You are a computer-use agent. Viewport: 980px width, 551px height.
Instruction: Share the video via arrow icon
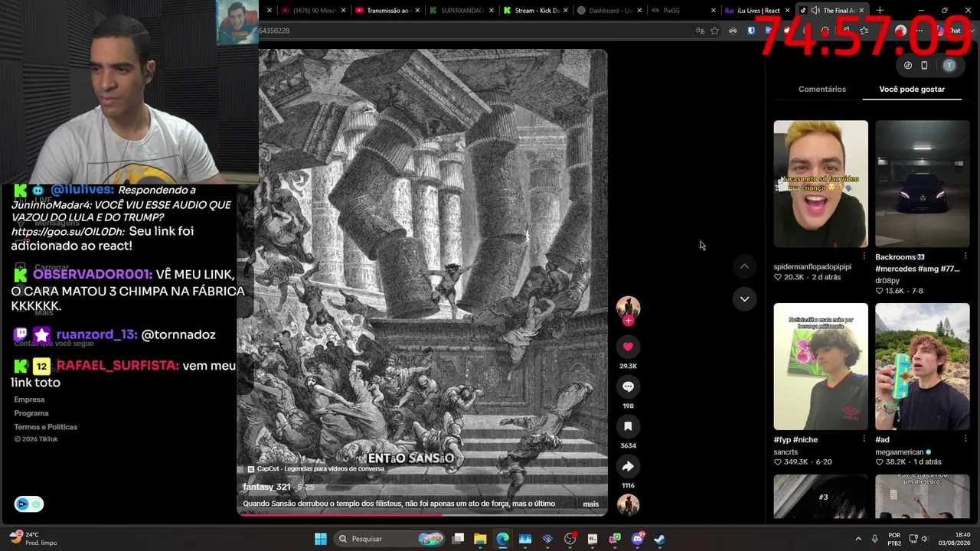click(628, 466)
